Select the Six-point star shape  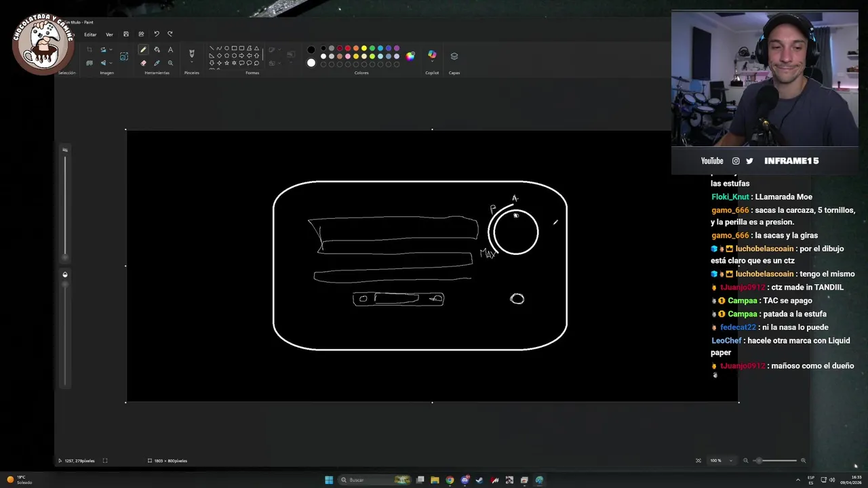click(x=234, y=63)
